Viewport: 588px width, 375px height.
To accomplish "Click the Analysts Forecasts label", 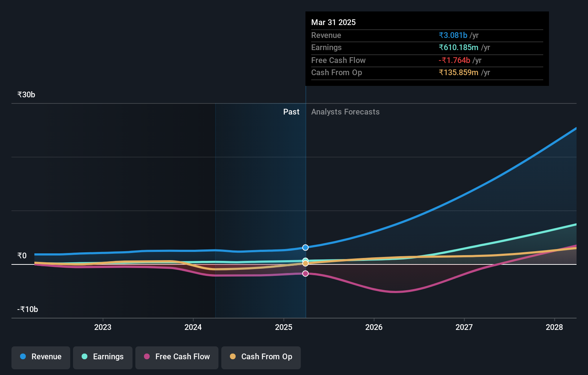I will (345, 112).
